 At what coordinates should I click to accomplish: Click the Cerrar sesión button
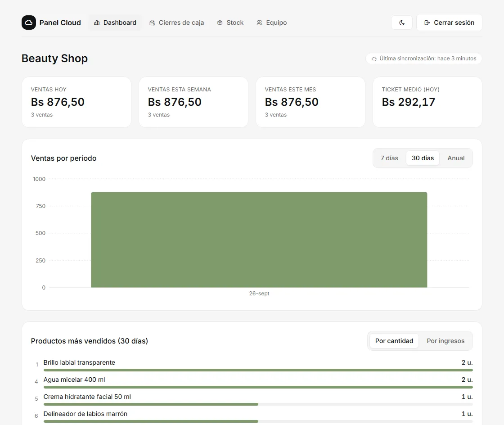[x=449, y=23]
